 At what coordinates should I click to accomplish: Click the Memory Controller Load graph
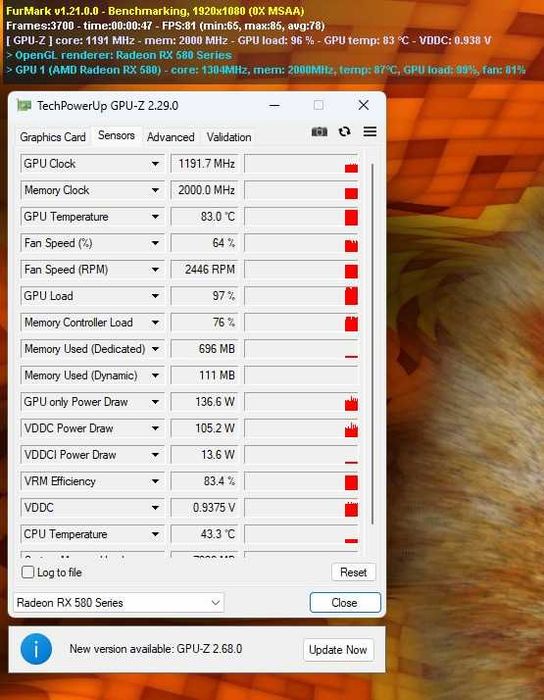[302, 322]
